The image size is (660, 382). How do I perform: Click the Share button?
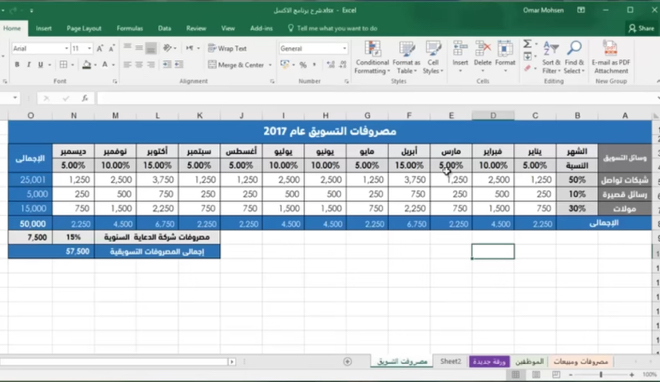tap(641, 28)
